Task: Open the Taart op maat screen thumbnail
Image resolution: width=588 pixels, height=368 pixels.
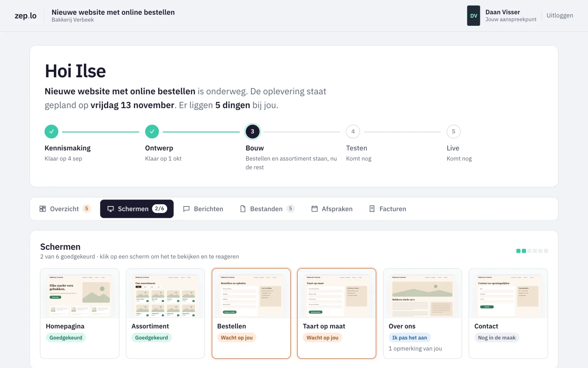Action: click(337, 293)
